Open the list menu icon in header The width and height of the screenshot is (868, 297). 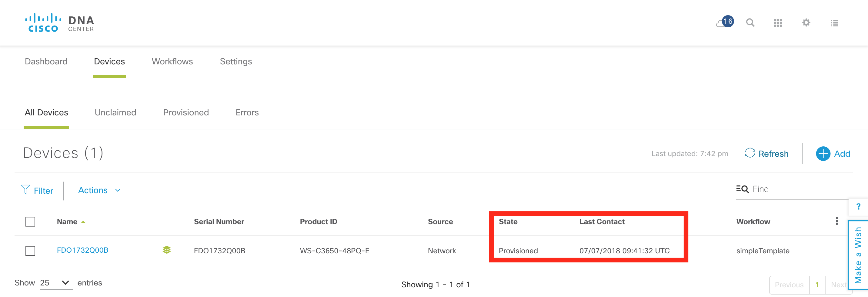[x=834, y=23]
